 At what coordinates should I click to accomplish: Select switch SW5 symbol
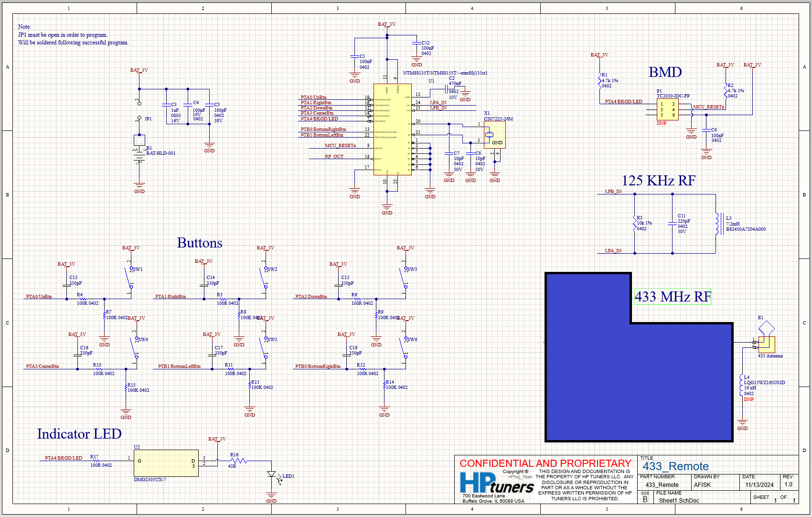264,347
